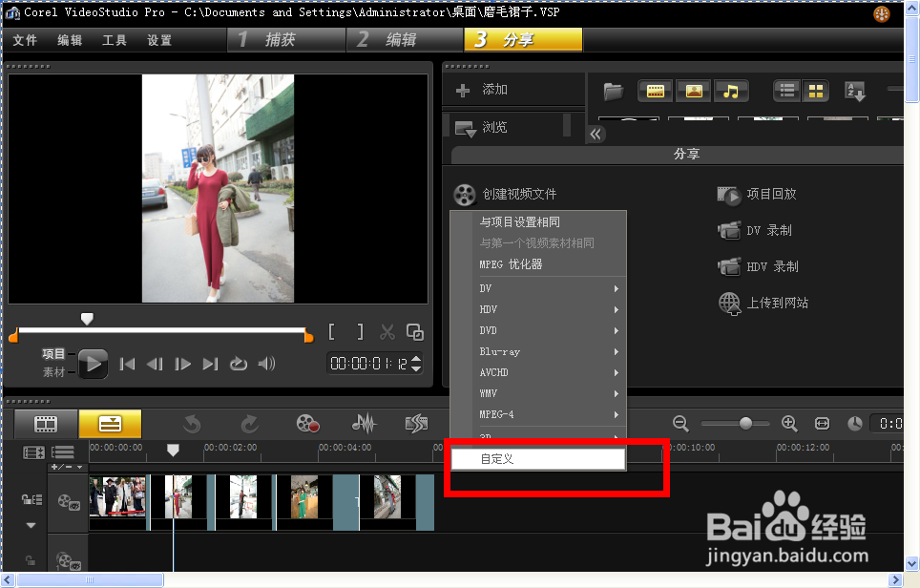Switch to storyboard view

[46, 424]
